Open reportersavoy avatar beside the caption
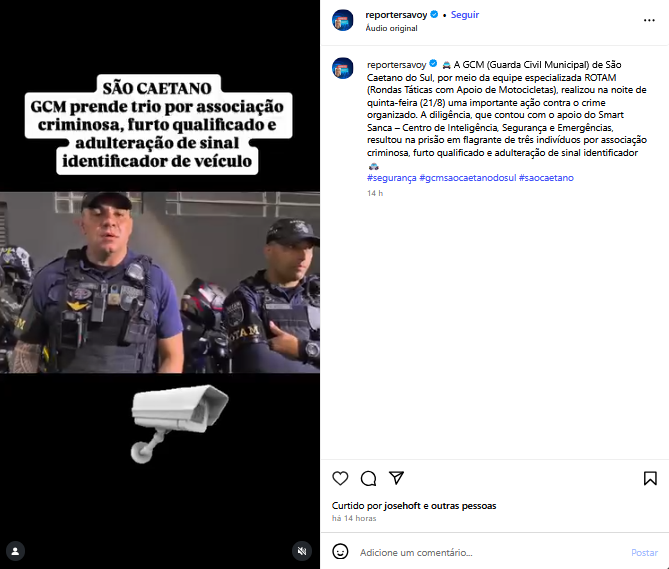The image size is (669, 569). pos(343,68)
